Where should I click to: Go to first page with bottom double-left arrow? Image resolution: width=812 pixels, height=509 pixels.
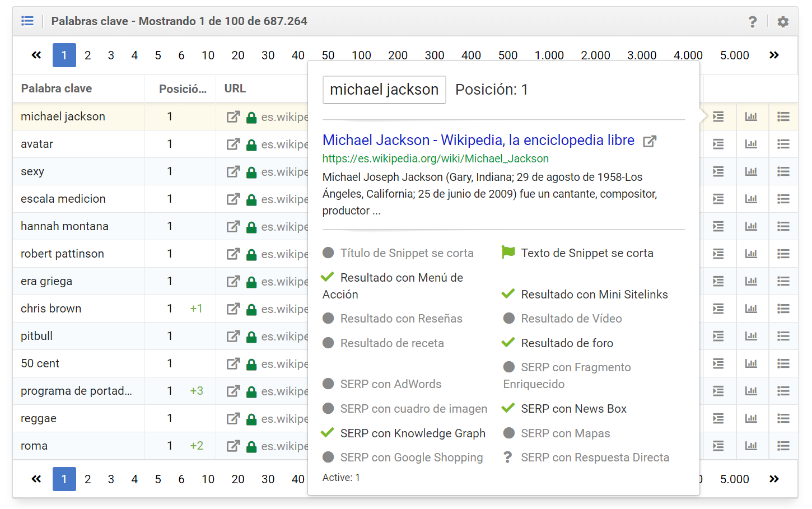pos(36,479)
